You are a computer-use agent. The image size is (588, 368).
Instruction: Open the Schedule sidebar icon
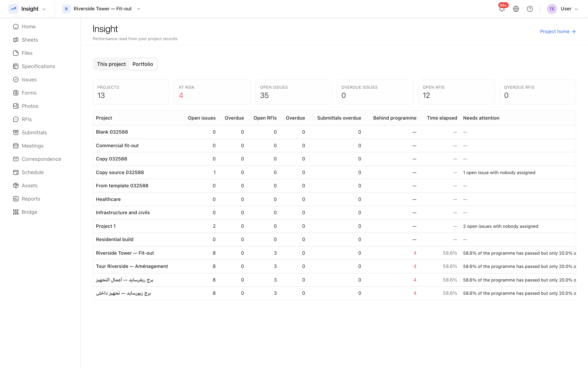pos(16,172)
